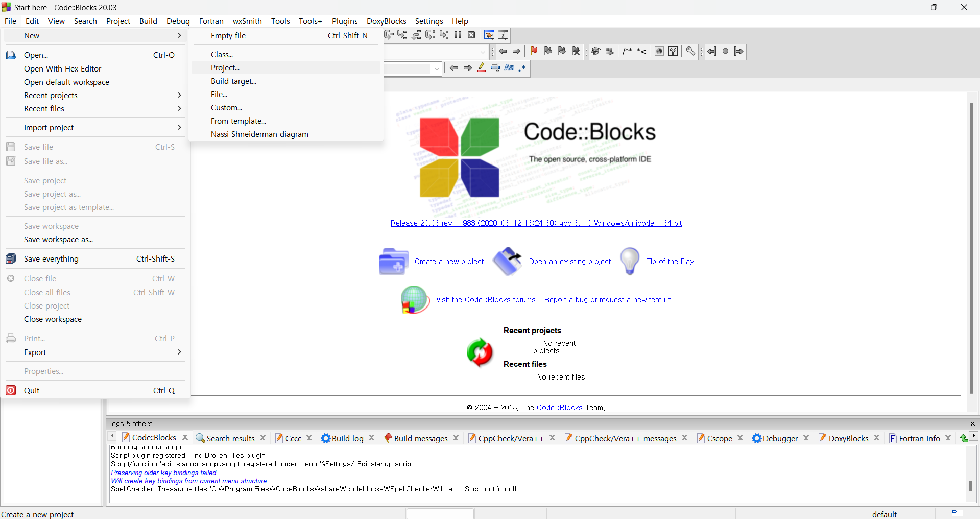The image size is (980, 519).
Task: Click the Break debugger pause icon
Action: [x=458, y=35]
